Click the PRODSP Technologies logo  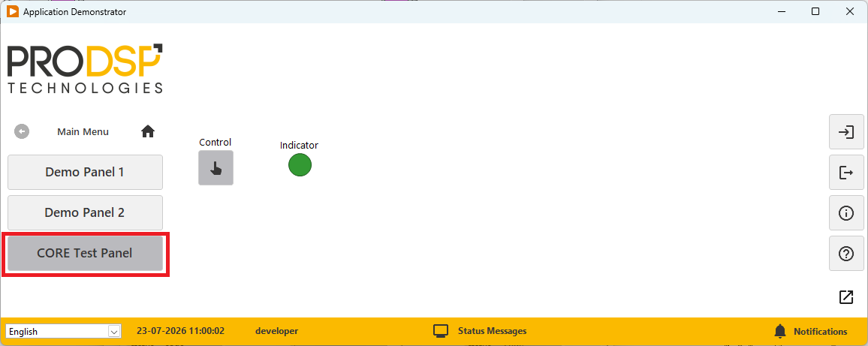pyautogui.click(x=85, y=68)
